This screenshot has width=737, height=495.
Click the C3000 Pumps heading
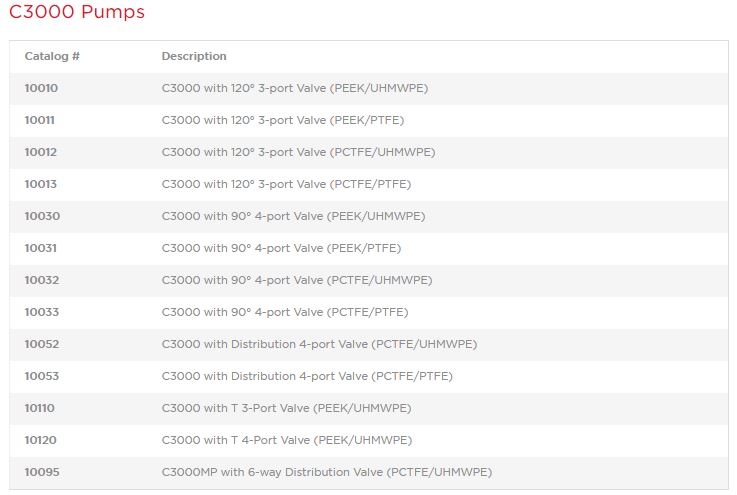click(77, 13)
